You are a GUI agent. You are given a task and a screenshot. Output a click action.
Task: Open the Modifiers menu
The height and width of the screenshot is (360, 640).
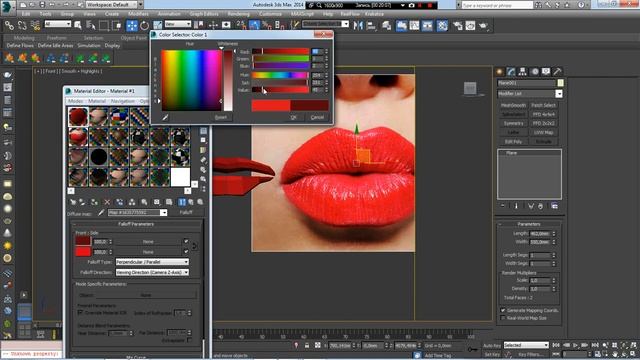pos(138,14)
